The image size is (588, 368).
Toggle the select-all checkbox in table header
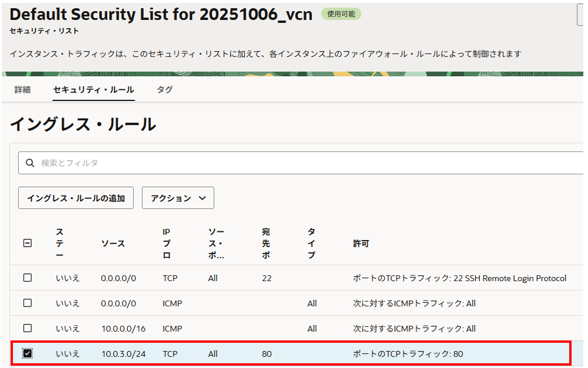click(28, 244)
